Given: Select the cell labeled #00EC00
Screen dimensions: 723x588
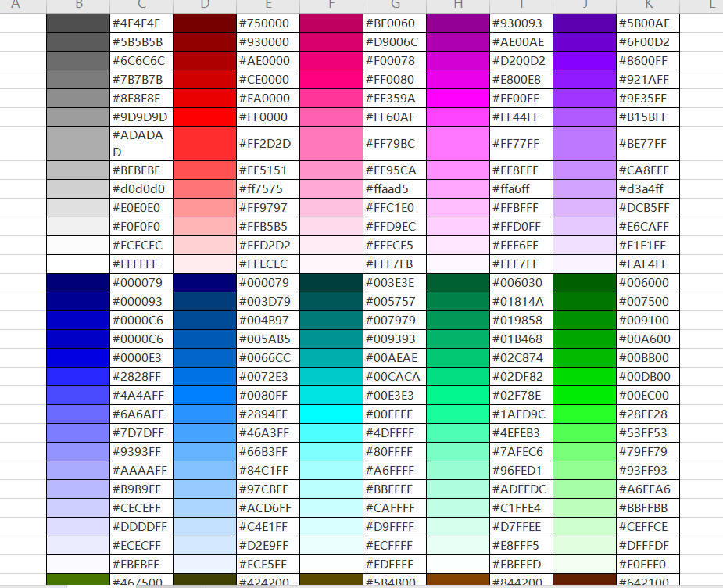Looking at the screenshot, I should click(x=648, y=395).
